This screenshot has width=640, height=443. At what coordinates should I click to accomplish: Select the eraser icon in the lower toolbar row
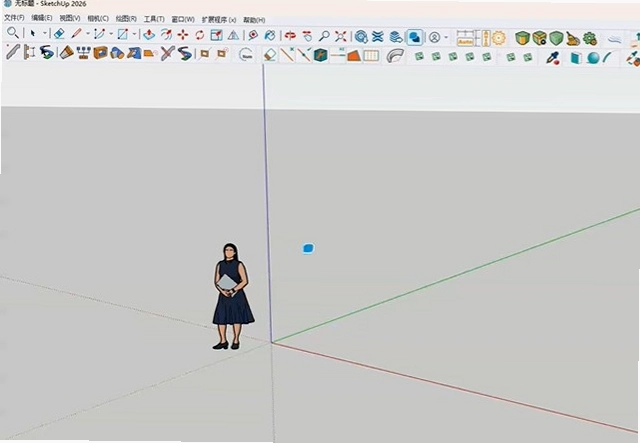pyautogui.click(x=270, y=55)
